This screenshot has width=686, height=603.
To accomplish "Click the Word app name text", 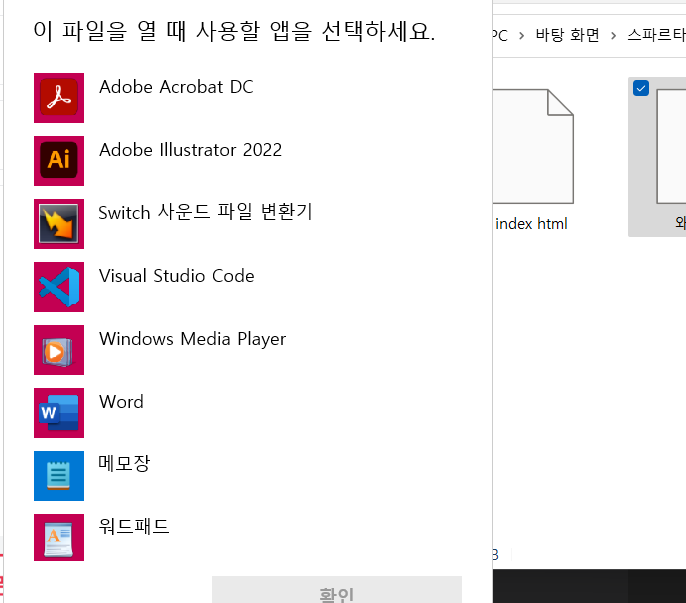I will pos(121,402).
